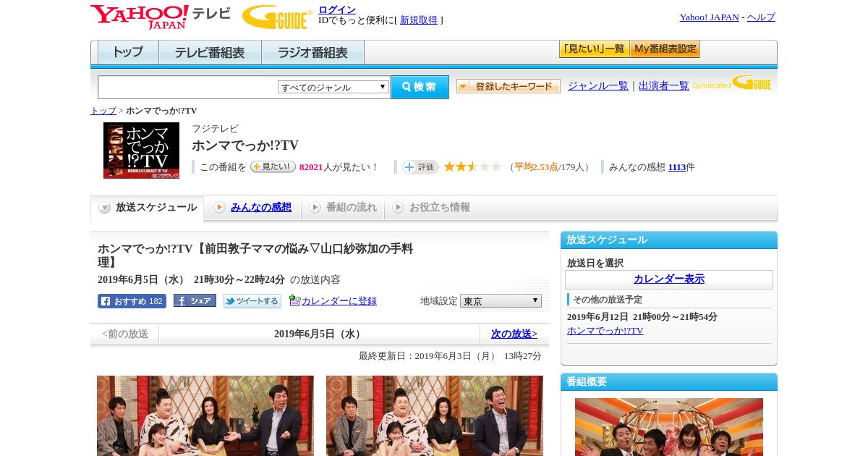Open the 出演者一覧 link
868x456 pixels.
click(664, 85)
